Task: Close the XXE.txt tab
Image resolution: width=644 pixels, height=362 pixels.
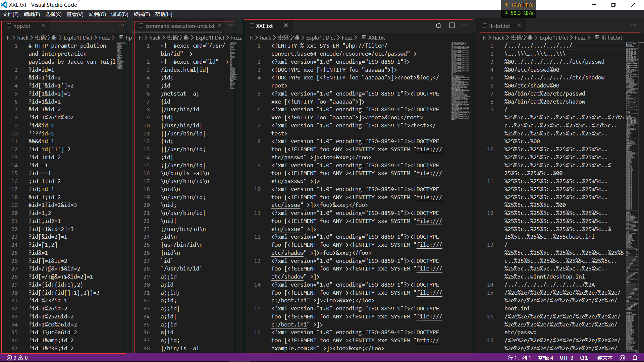Action: pyautogui.click(x=286, y=25)
